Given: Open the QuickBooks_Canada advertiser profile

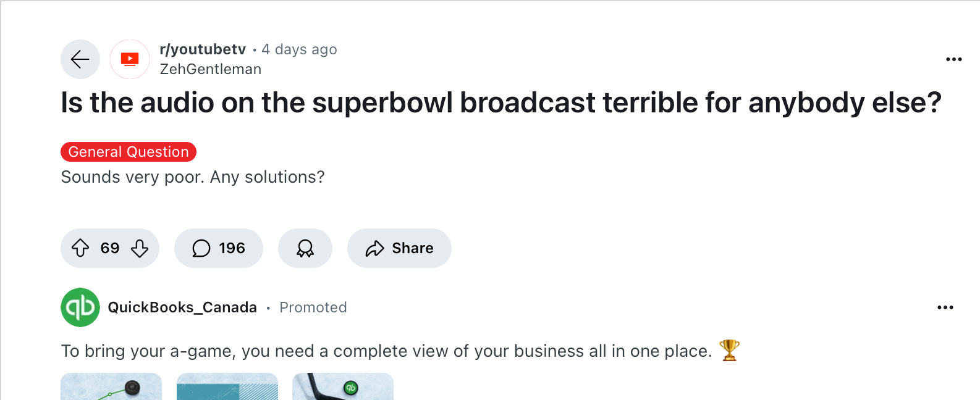Looking at the screenshot, I should point(182,307).
